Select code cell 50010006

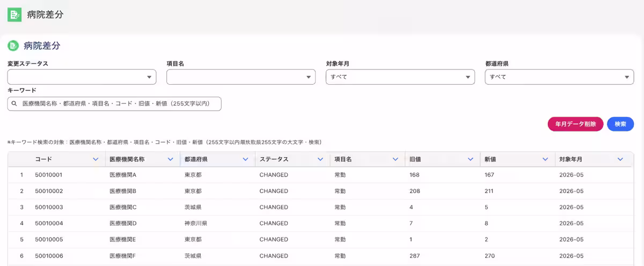49,256
